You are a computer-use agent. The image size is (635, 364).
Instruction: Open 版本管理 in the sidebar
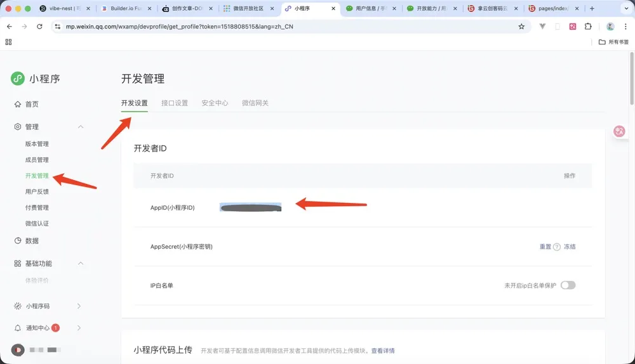(x=37, y=144)
